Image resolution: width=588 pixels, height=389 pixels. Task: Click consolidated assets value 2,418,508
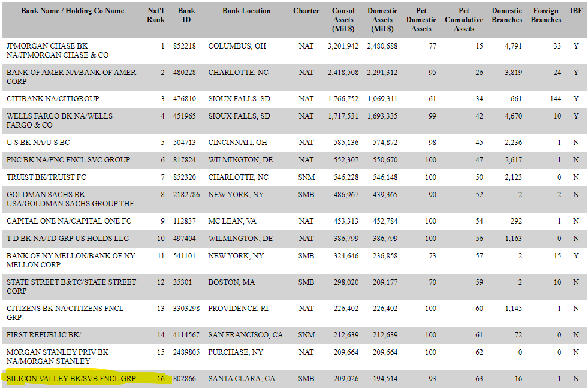pyautogui.click(x=343, y=73)
